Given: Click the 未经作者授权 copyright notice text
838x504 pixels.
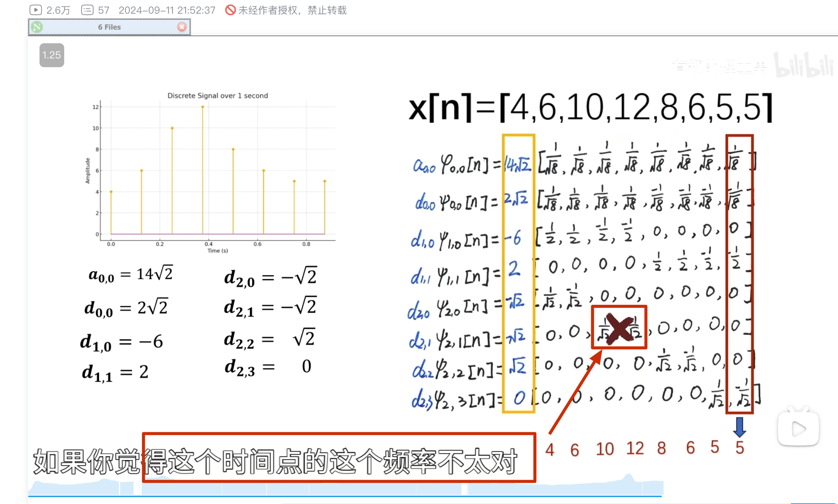Looking at the screenshot, I should (x=292, y=10).
